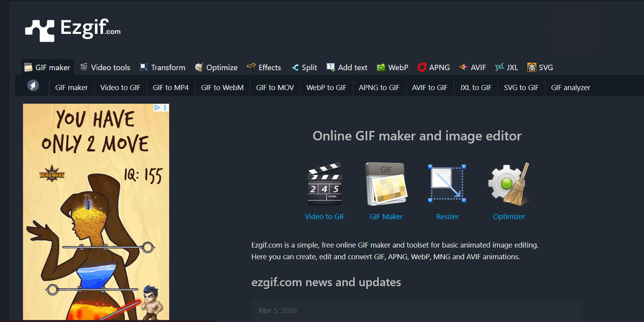Select GIF maker in the submenu bar
The width and height of the screenshot is (644, 322).
tap(72, 88)
